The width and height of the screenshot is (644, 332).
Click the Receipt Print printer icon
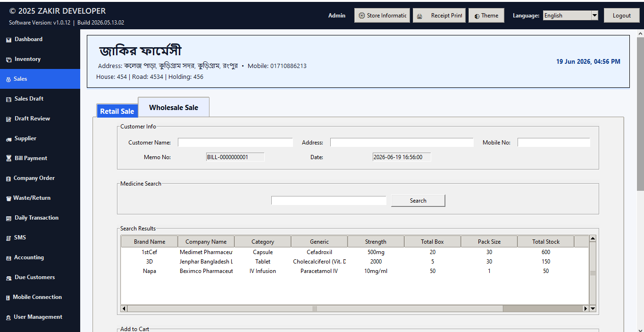419,16
